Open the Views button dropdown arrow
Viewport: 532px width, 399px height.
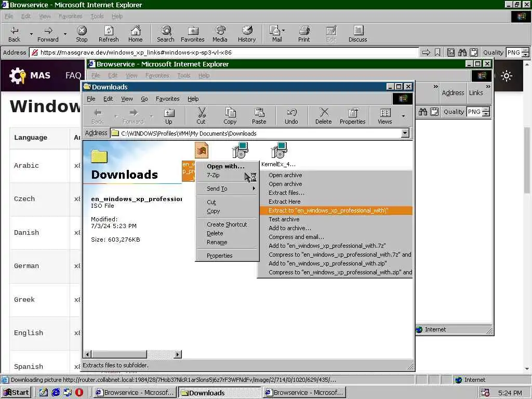click(403, 116)
